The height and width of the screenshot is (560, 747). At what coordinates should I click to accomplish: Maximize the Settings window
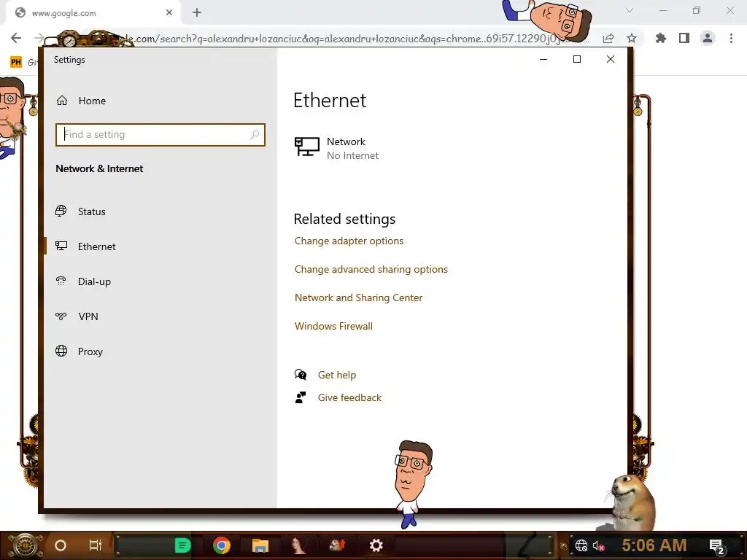pyautogui.click(x=577, y=59)
